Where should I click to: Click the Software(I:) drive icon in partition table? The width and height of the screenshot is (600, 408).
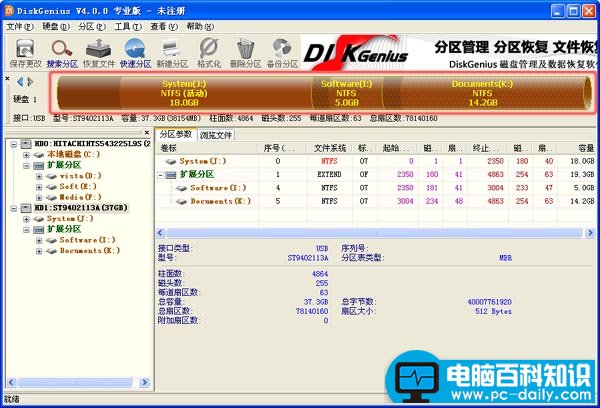point(181,188)
